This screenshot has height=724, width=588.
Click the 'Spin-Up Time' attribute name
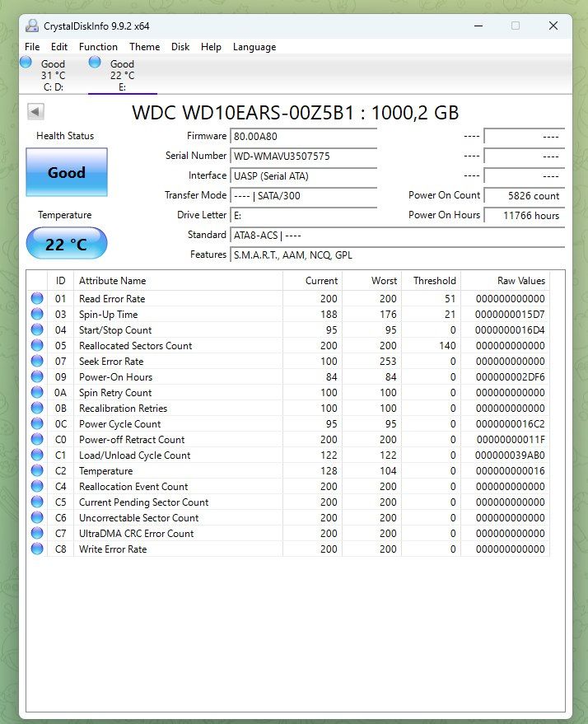[x=109, y=315]
